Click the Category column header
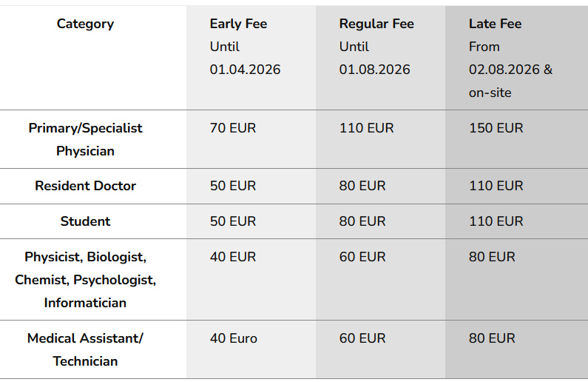Screen dimensions: 588x382 (x=85, y=24)
